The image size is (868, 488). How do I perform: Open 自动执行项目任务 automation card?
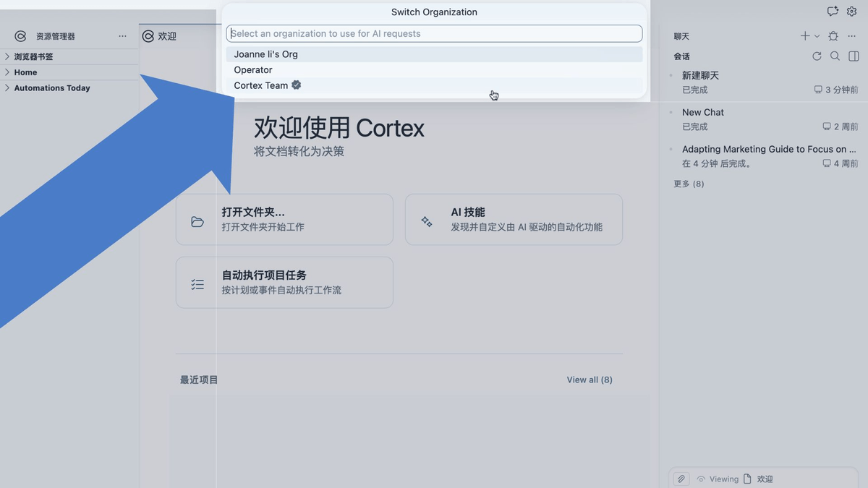(284, 282)
